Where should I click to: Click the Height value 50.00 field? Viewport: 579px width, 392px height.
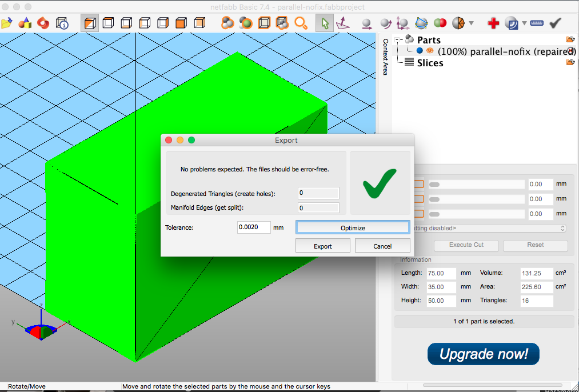pos(441,301)
